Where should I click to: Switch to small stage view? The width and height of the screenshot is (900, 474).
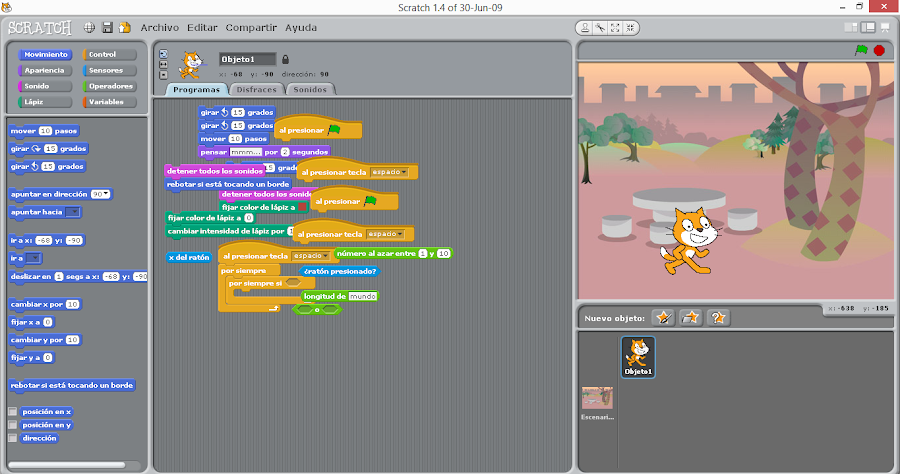pyautogui.click(x=851, y=27)
